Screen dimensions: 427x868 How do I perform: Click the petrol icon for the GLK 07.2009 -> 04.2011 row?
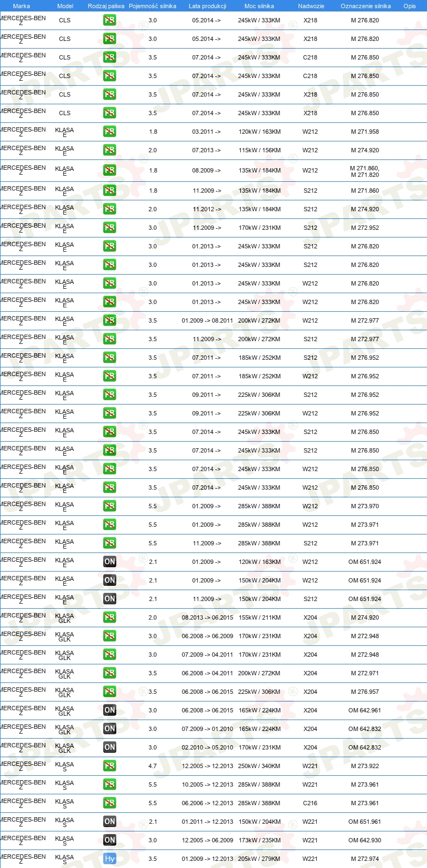click(x=110, y=655)
